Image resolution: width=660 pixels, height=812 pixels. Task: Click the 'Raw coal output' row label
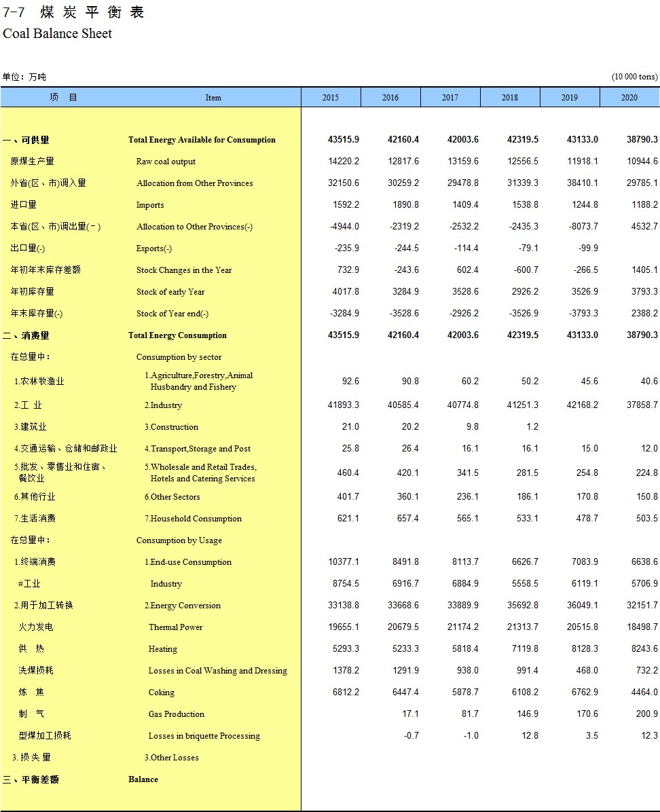166,162
